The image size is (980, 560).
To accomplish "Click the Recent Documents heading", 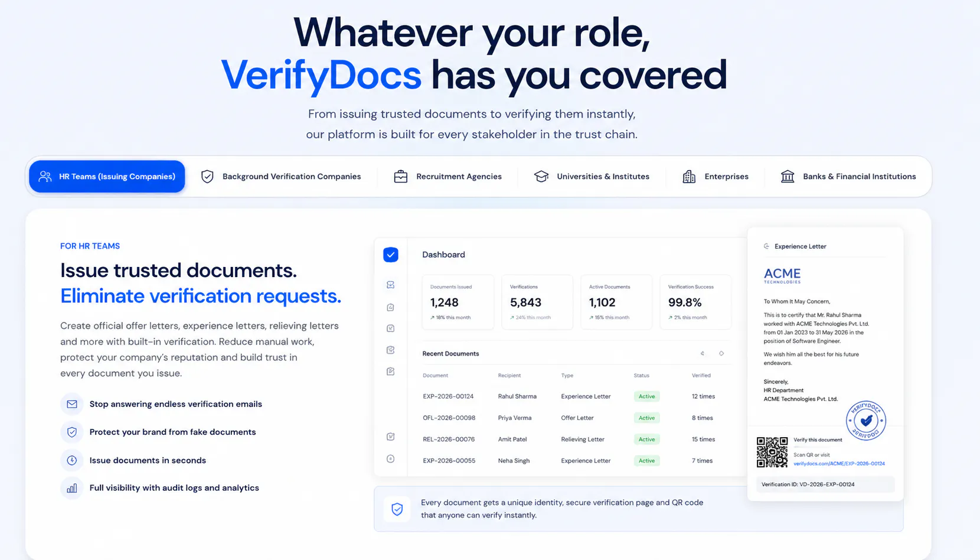I will 450,353.
